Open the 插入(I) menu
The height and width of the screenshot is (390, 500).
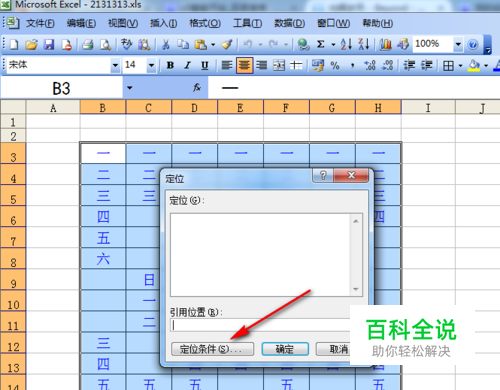(163, 23)
